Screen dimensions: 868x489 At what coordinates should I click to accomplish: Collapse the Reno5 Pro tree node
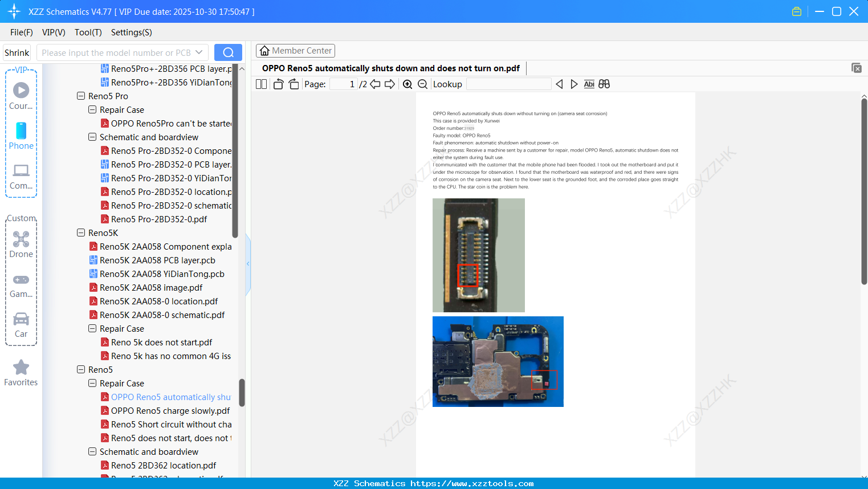coord(81,96)
